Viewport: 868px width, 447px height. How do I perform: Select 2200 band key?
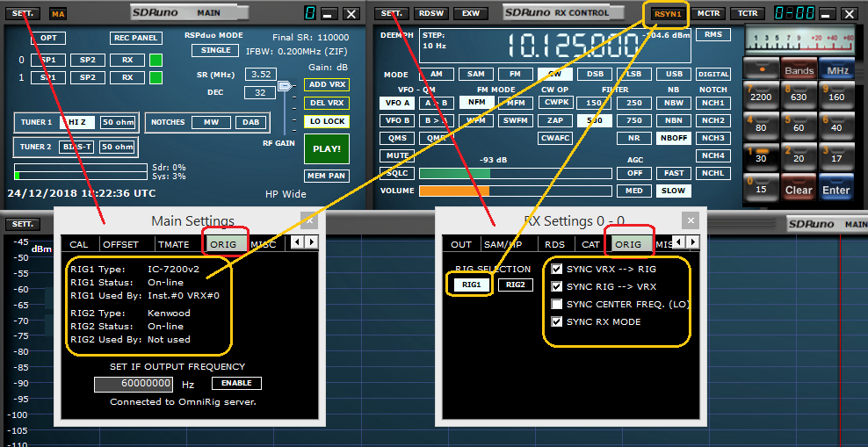tap(761, 93)
